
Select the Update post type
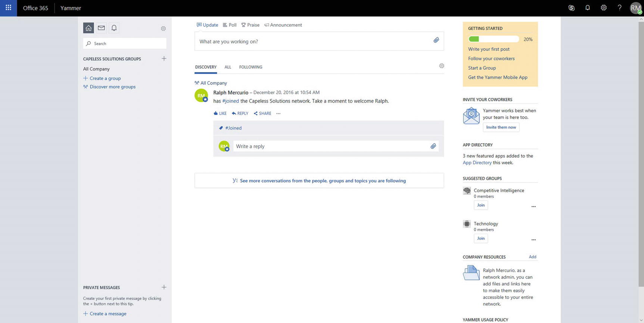tap(207, 25)
